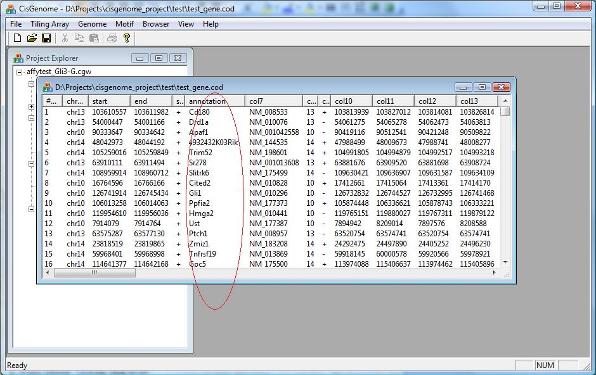Click the table's scroll up arrow

[x=505, y=101]
